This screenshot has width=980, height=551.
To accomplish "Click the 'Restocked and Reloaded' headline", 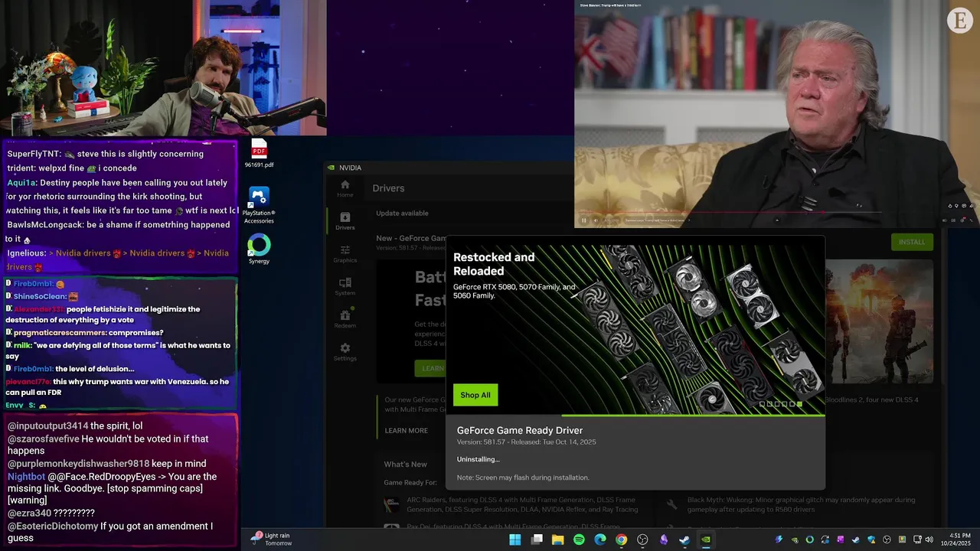I will tap(494, 264).
